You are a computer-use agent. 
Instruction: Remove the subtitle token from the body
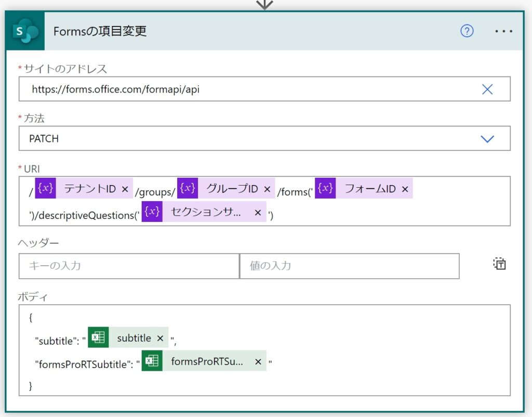coord(160,337)
